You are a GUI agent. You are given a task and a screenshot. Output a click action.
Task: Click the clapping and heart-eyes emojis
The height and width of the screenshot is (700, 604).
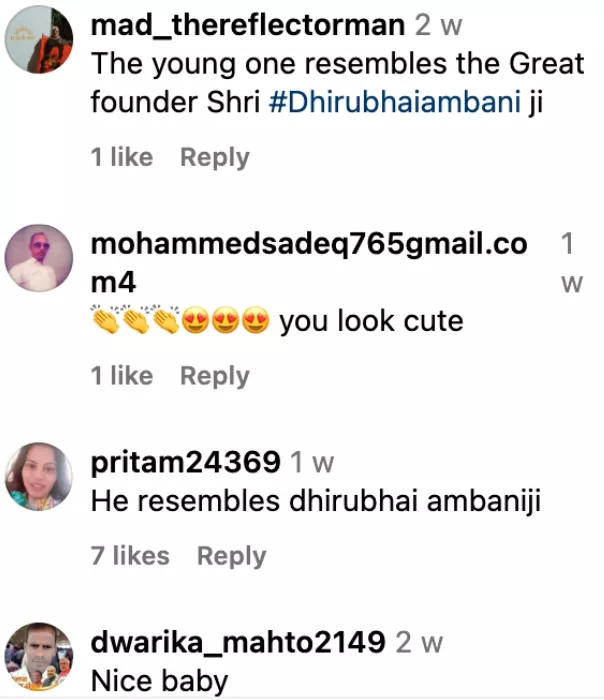click(180, 320)
